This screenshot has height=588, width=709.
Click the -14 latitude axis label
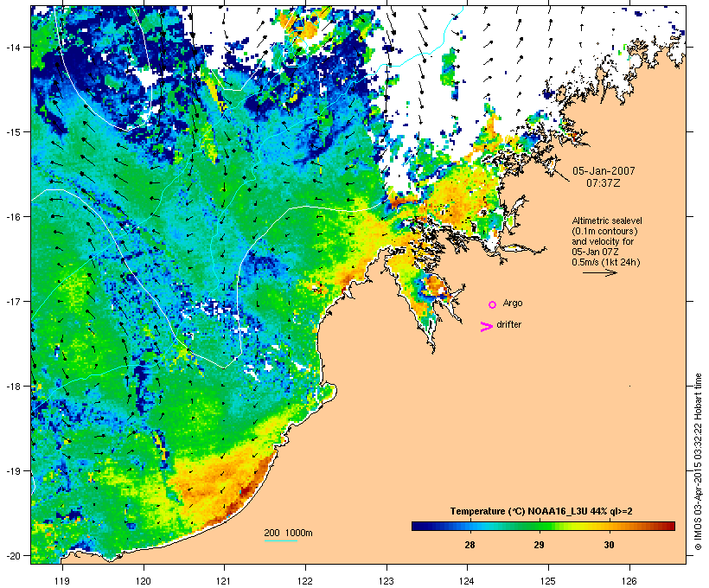click(x=13, y=47)
